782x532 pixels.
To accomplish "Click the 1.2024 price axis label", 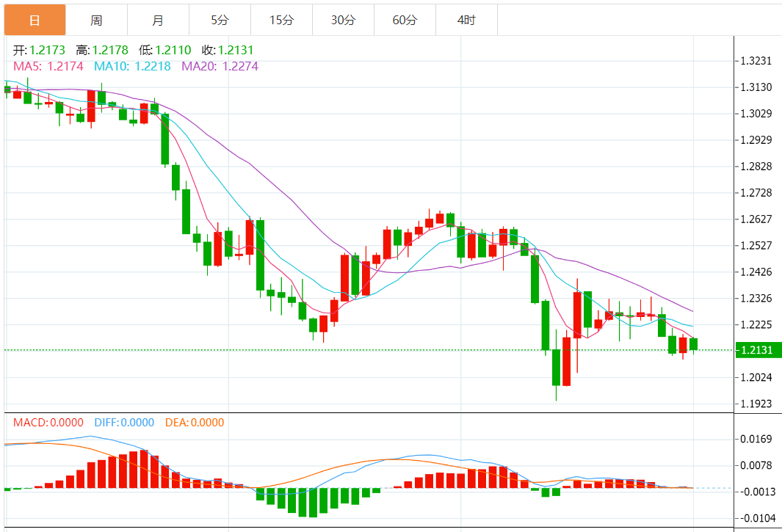I will point(756,377).
